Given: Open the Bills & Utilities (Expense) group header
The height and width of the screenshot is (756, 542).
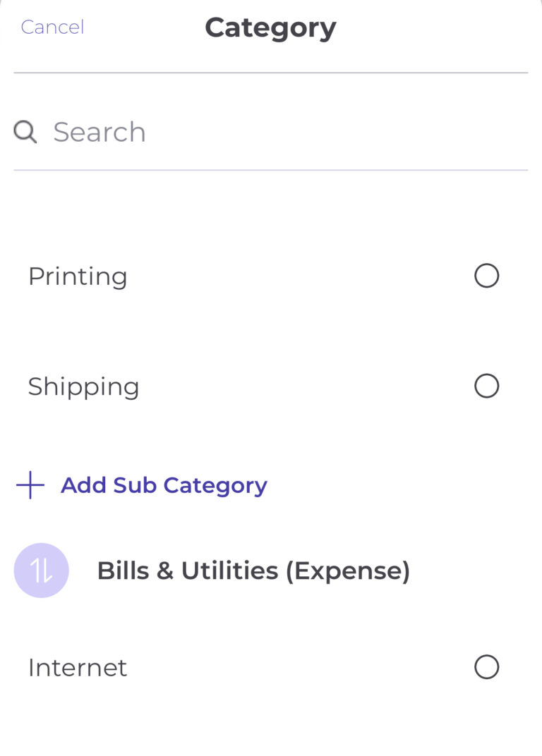Looking at the screenshot, I should point(253,571).
